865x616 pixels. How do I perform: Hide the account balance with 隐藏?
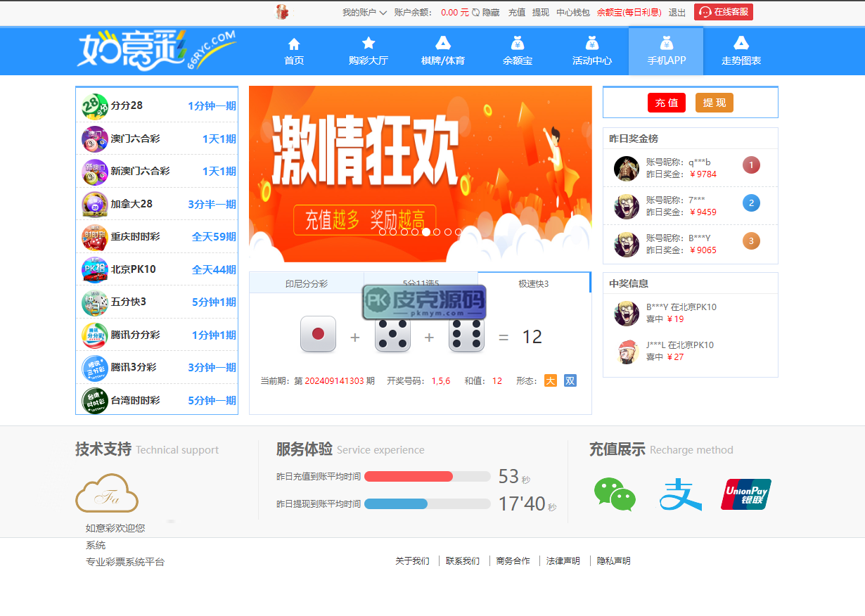491,13
